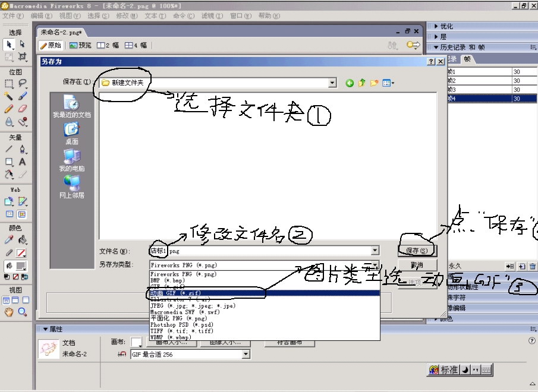This screenshot has width=538, height=392.
Task: Go up one folder level
Action: (362, 83)
